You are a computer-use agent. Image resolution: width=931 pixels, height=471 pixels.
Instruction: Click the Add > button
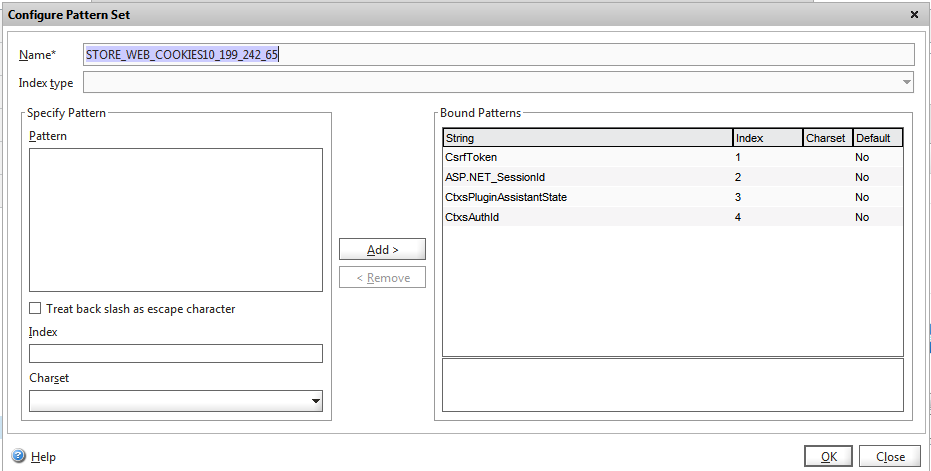pyautogui.click(x=382, y=249)
